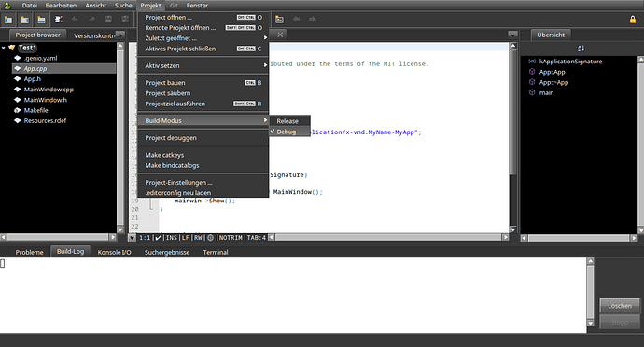Switch to the Probleme tab

point(29,252)
